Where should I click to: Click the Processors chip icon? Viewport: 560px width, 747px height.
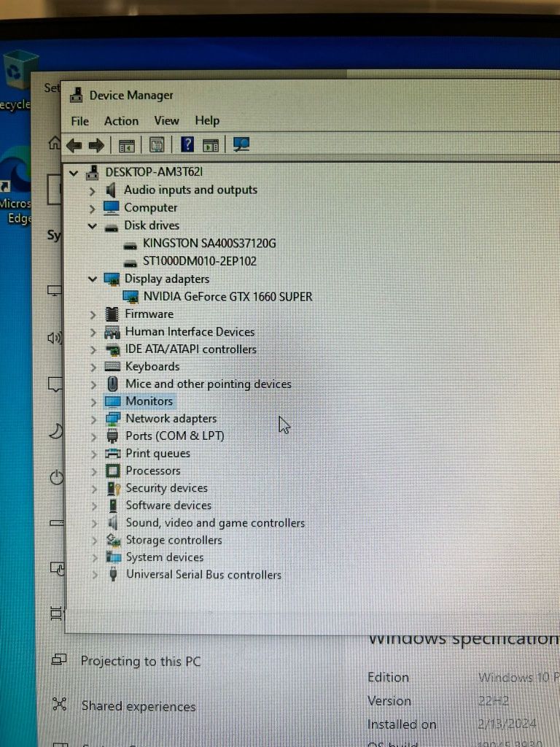(113, 471)
